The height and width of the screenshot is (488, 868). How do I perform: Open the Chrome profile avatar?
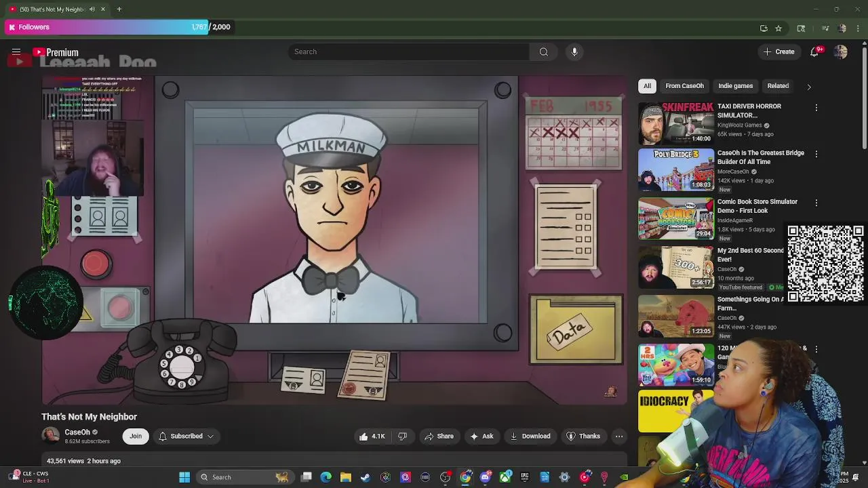point(842,28)
